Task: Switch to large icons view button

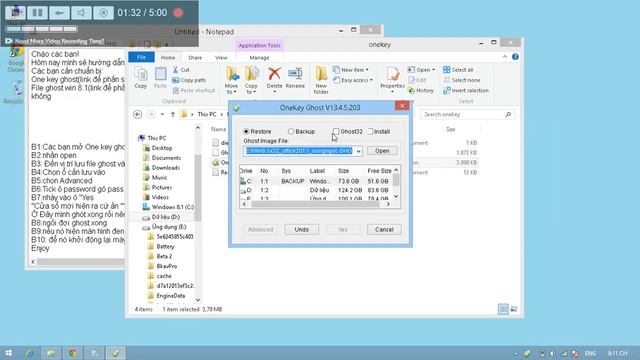Action: pos(513,309)
